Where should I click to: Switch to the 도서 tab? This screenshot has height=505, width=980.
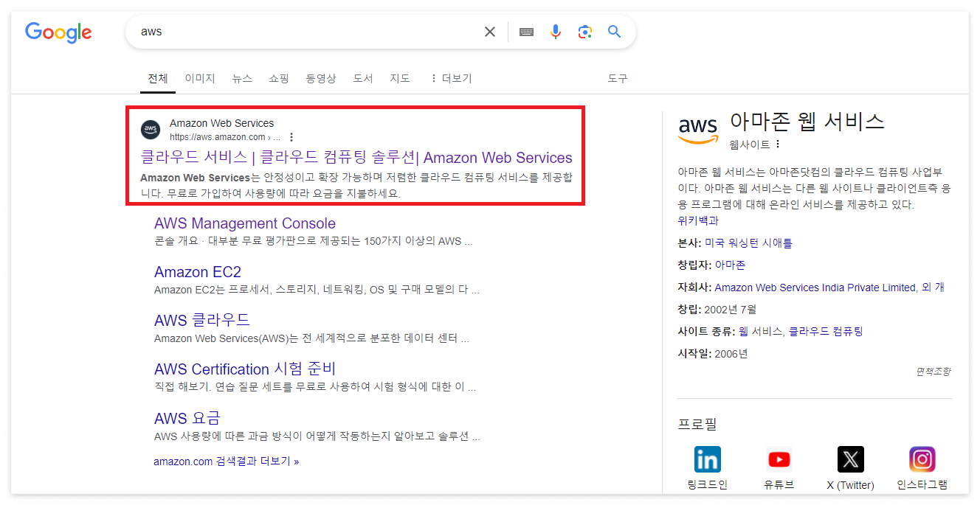(x=363, y=78)
